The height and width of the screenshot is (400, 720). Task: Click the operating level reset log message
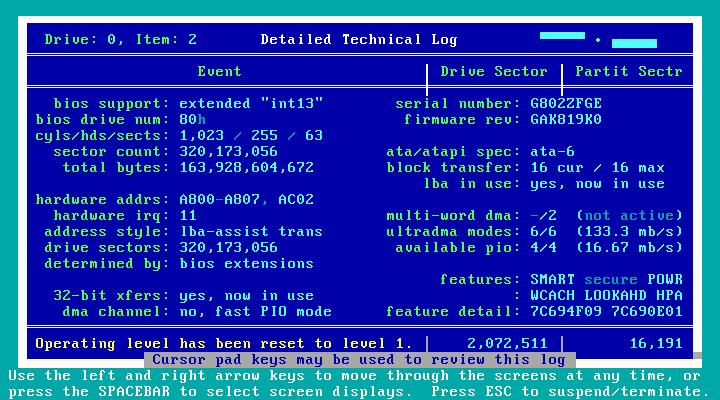pyautogui.click(x=223, y=343)
